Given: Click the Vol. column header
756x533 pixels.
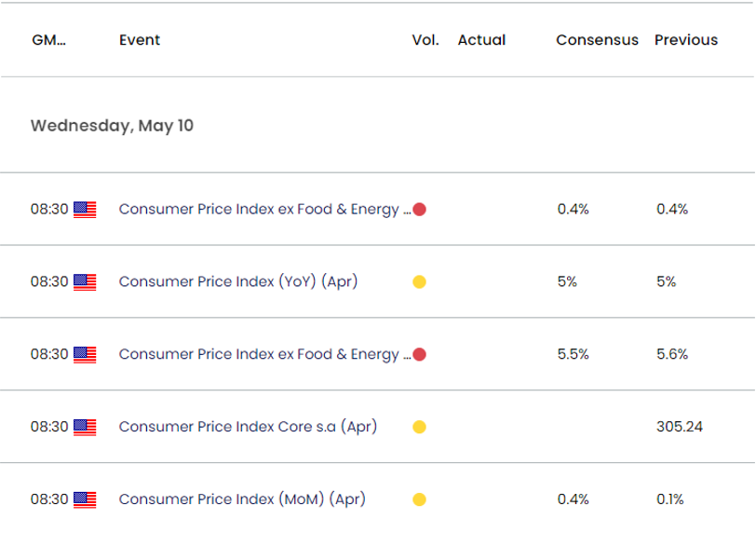Looking at the screenshot, I should pyautogui.click(x=424, y=40).
